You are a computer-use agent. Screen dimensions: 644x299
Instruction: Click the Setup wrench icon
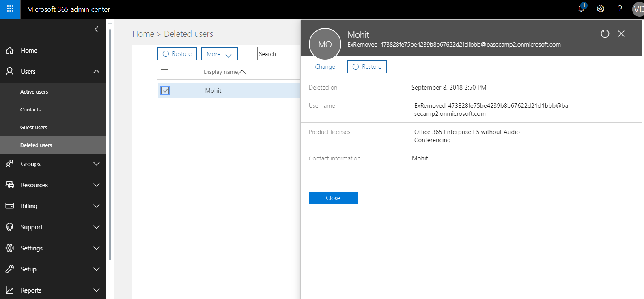pos(10,269)
